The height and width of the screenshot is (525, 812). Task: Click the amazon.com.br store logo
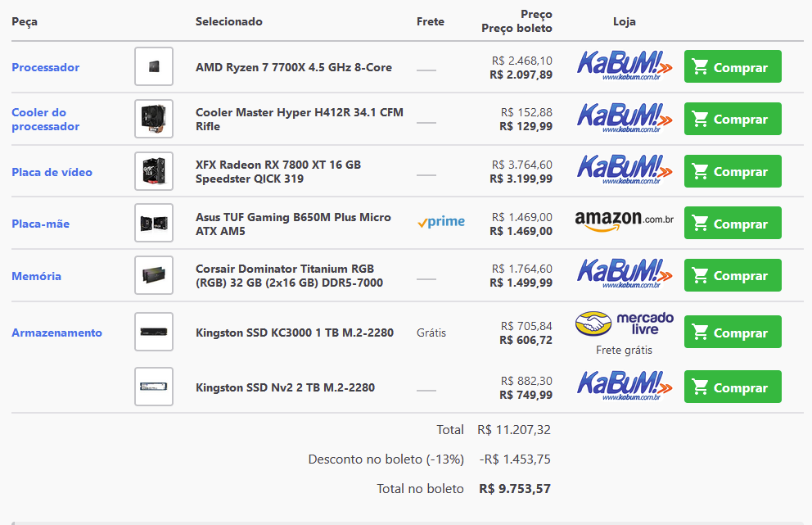625,221
